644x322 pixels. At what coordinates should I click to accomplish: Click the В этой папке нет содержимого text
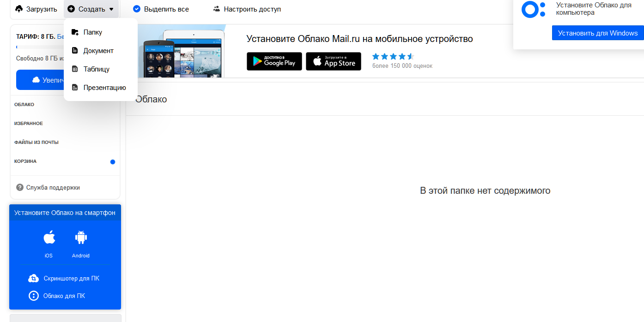[x=485, y=191]
